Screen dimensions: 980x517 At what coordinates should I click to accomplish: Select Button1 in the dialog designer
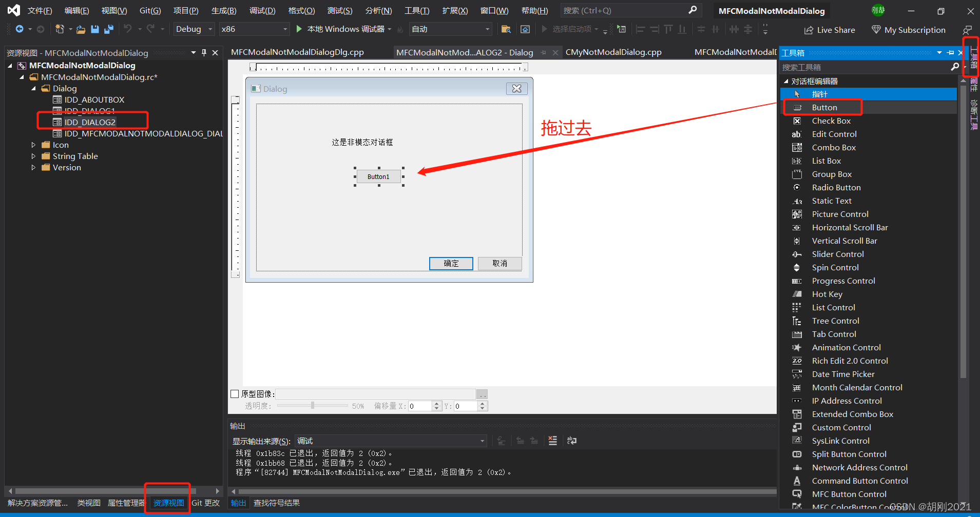pos(379,177)
